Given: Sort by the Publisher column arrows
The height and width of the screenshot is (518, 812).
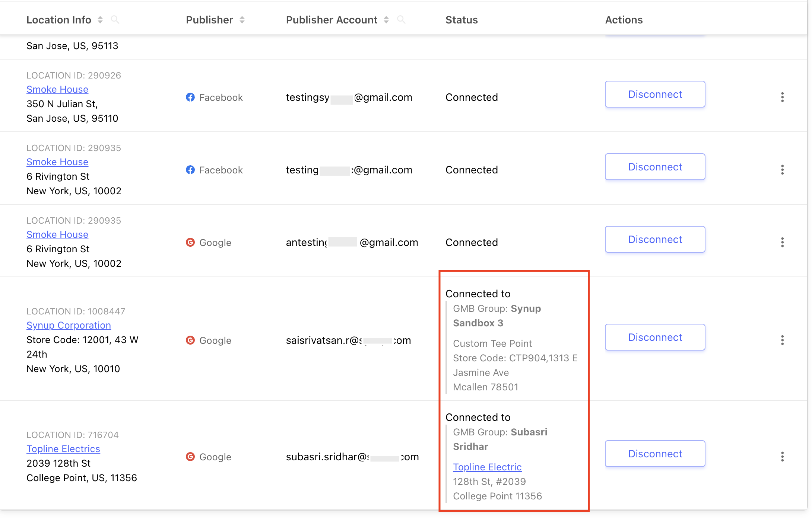Looking at the screenshot, I should pyautogui.click(x=242, y=20).
